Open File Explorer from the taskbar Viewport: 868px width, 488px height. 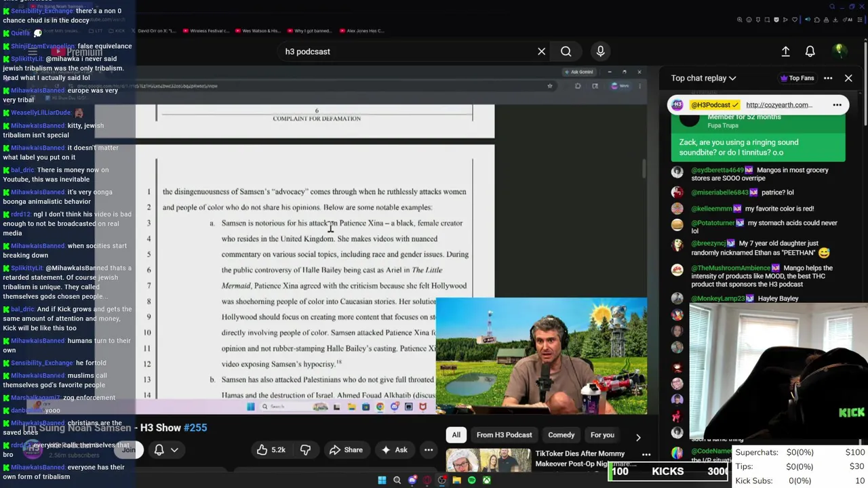456,481
